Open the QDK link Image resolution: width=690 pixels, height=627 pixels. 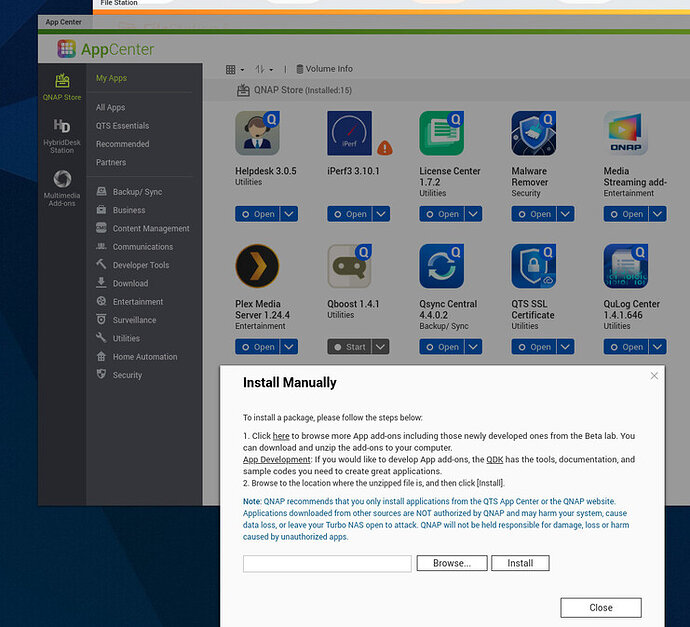(495, 459)
